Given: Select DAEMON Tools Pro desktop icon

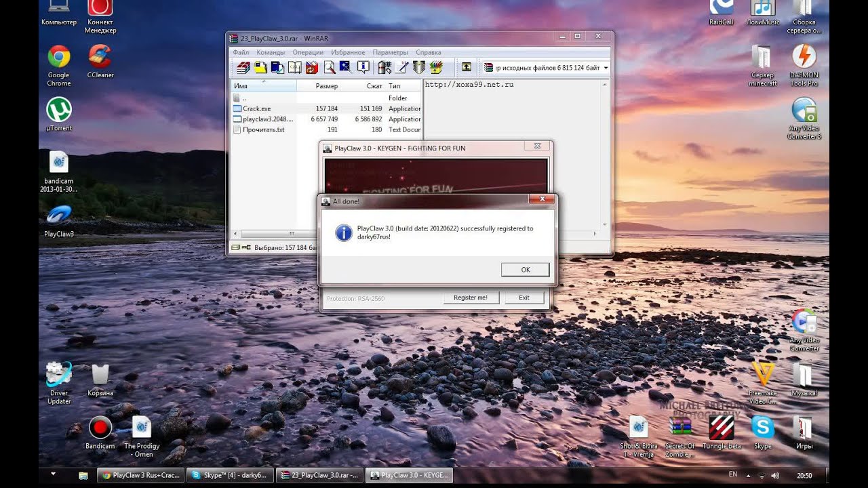Looking at the screenshot, I should [804, 66].
